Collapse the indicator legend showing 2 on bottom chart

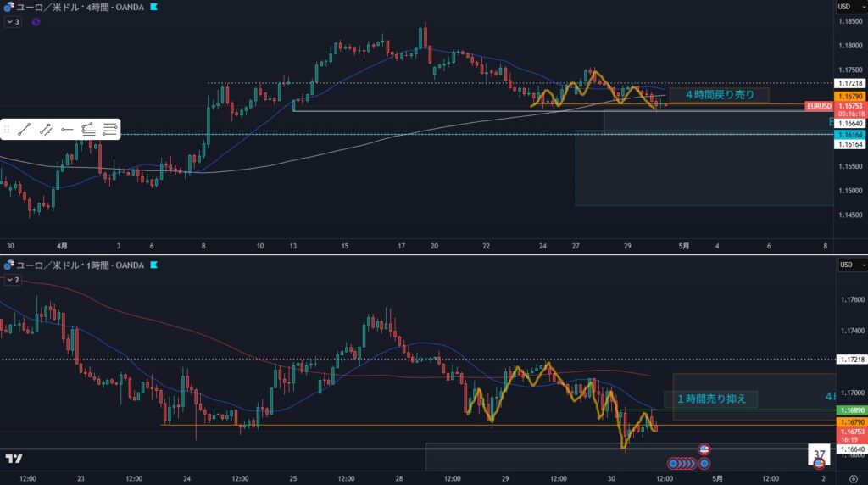(x=12, y=279)
